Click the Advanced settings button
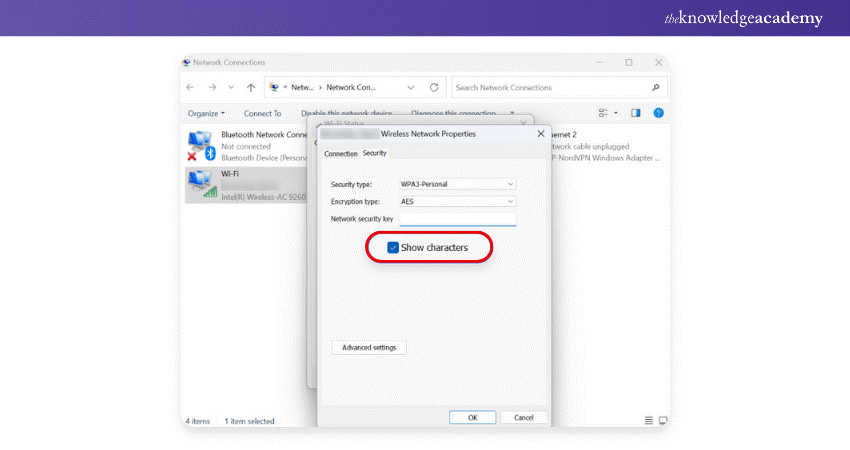Viewport: 850px width, 450px height. point(369,347)
